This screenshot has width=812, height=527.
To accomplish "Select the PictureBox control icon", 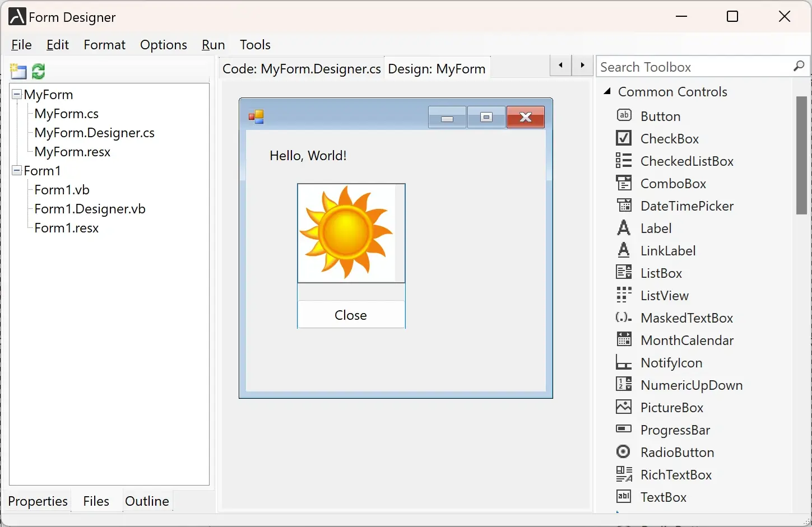I will pos(672,407).
